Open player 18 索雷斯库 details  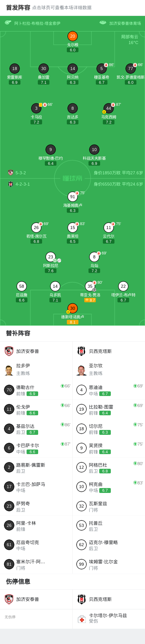[x=15, y=68]
